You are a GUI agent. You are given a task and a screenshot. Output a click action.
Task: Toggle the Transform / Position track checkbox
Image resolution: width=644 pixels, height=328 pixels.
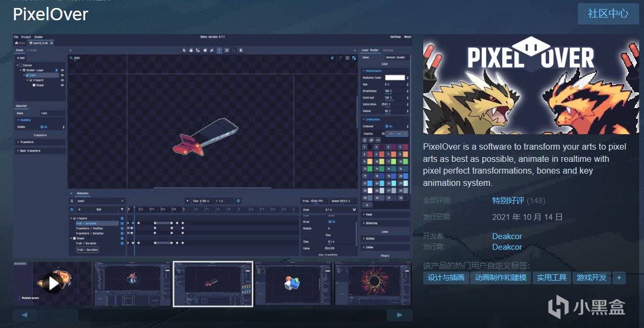(122, 228)
